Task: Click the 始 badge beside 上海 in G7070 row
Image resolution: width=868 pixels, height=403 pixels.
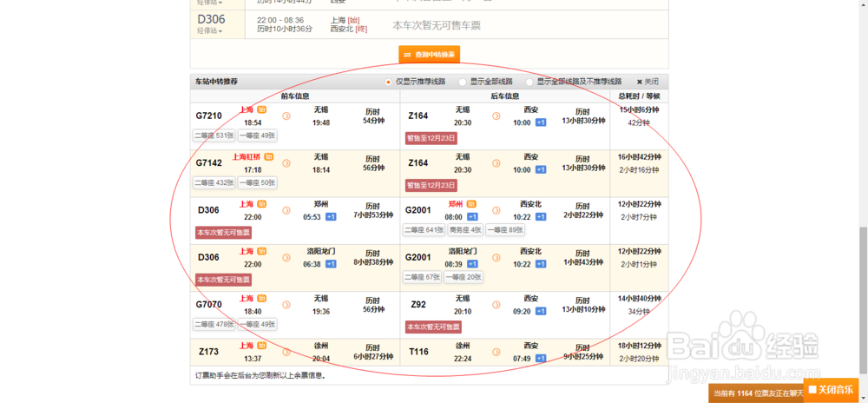Action: coord(261,298)
